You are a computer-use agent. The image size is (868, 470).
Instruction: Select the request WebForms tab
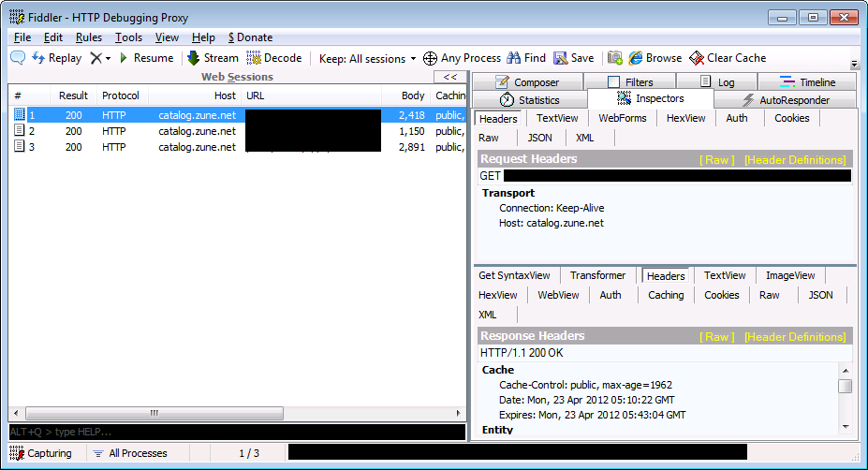tap(623, 118)
